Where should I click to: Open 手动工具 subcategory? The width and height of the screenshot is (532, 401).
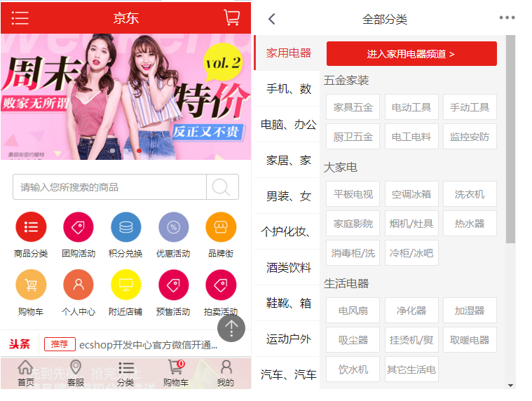pyautogui.click(x=470, y=107)
